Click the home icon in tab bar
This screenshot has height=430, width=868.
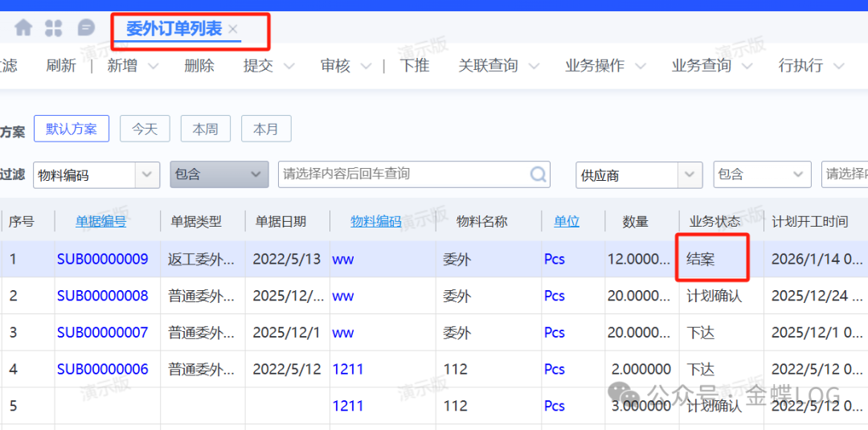click(23, 28)
